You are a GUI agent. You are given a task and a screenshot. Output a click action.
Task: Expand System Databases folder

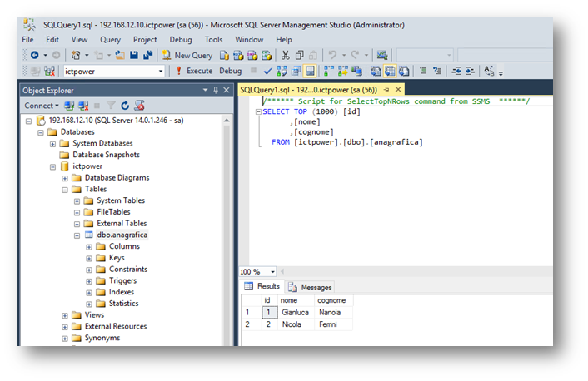coord(52,144)
